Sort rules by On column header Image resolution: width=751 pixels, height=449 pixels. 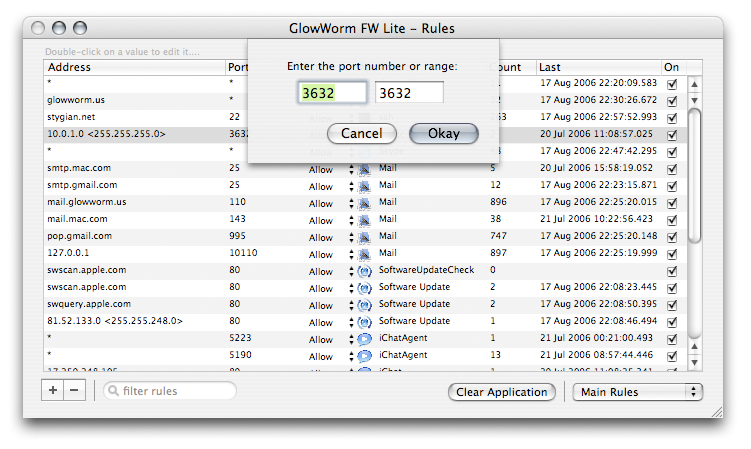pos(673,67)
